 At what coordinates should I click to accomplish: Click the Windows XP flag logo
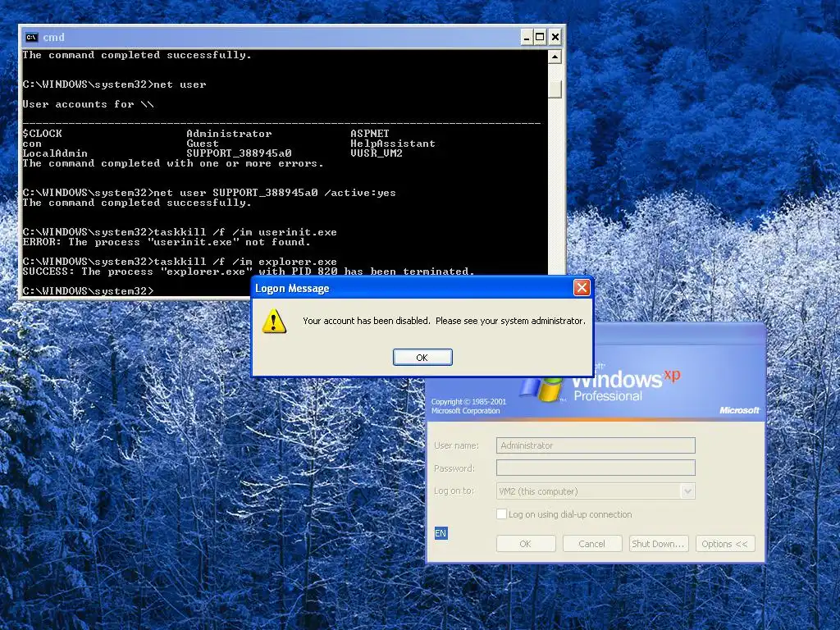[543, 388]
